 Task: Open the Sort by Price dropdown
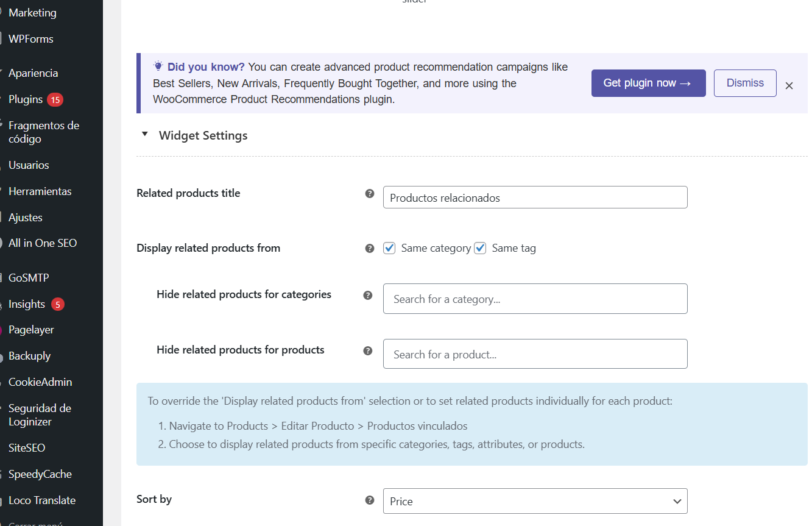tap(535, 501)
